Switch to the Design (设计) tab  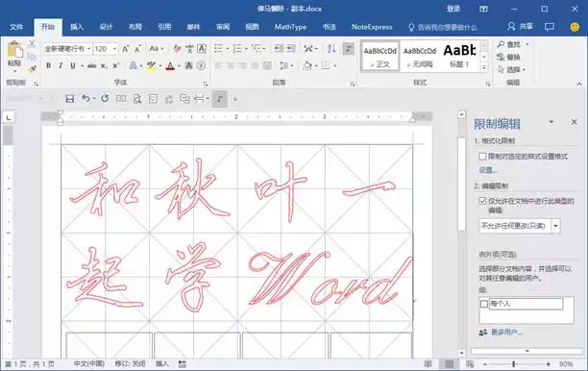pos(106,27)
